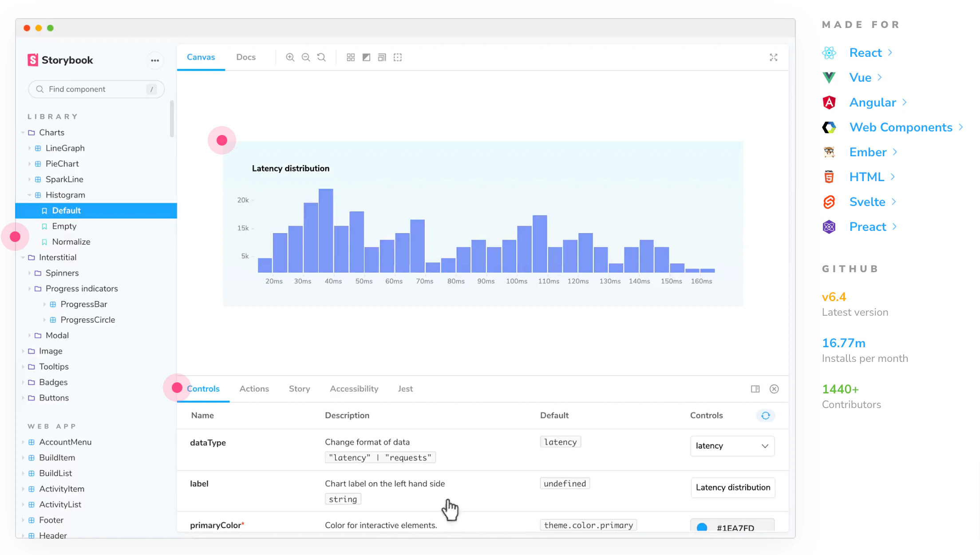Click the zoom in toolbar icon
The height and width of the screenshot is (555, 980).
(290, 57)
